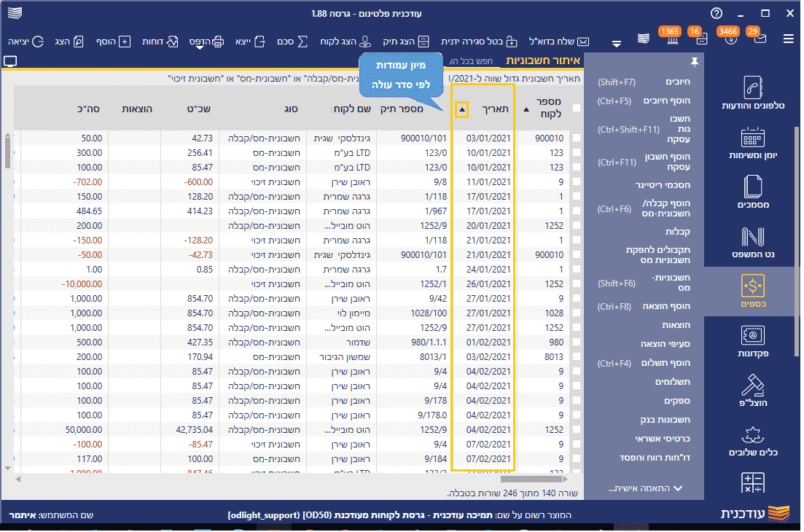Click the שלח בדוא"ל envelope button

point(559,42)
